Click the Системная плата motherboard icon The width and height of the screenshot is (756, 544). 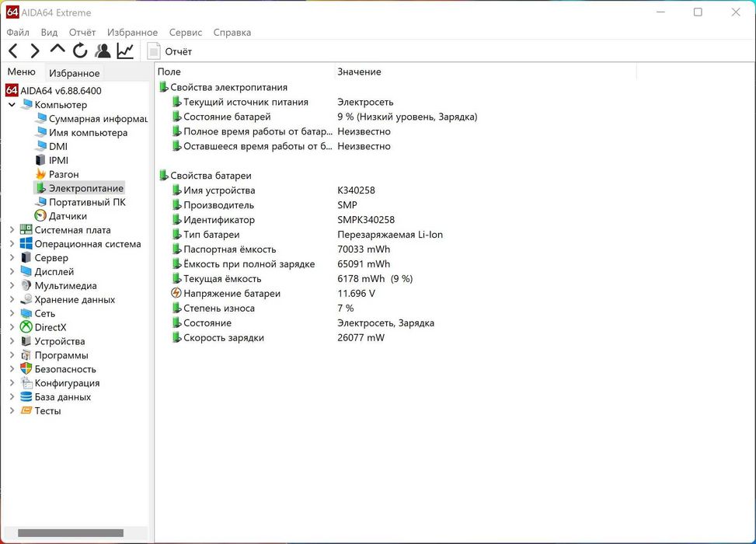26,229
